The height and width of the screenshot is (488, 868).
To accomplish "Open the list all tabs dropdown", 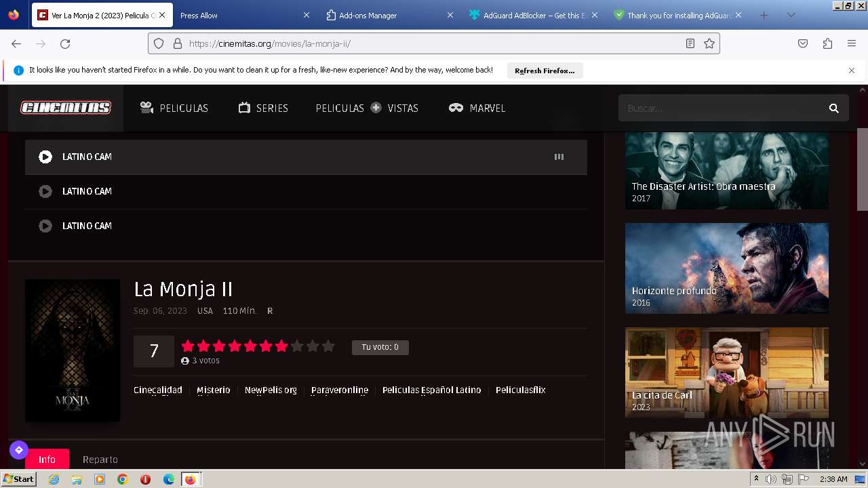I will 791,15.
